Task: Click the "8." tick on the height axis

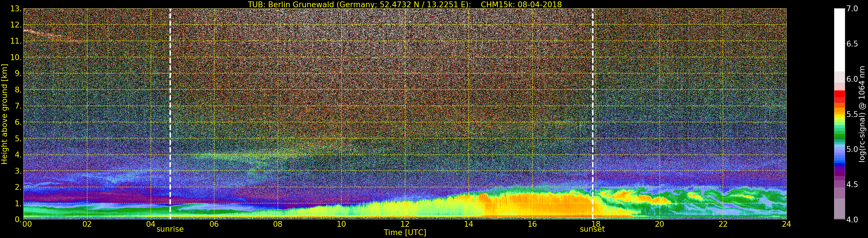Action: (x=18, y=90)
